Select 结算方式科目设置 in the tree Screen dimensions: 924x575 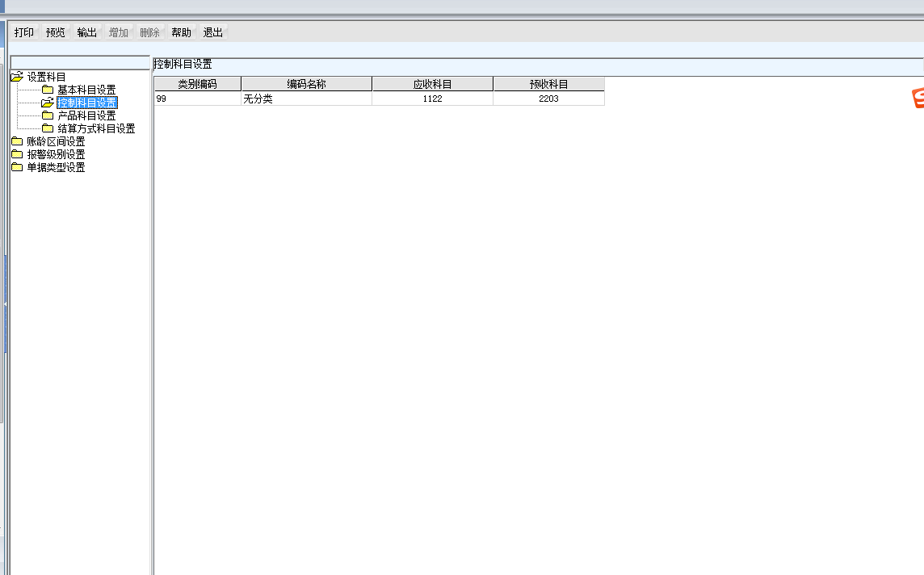(97, 128)
